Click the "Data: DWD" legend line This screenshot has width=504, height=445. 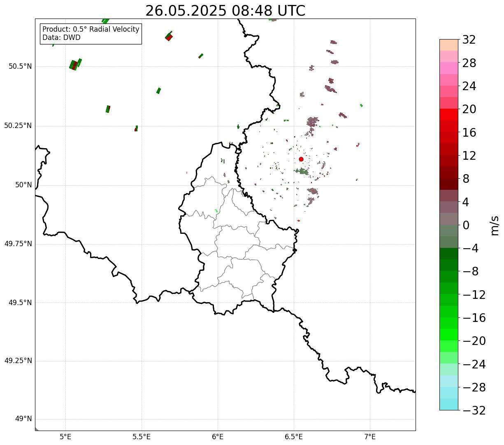tap(61, 37)
